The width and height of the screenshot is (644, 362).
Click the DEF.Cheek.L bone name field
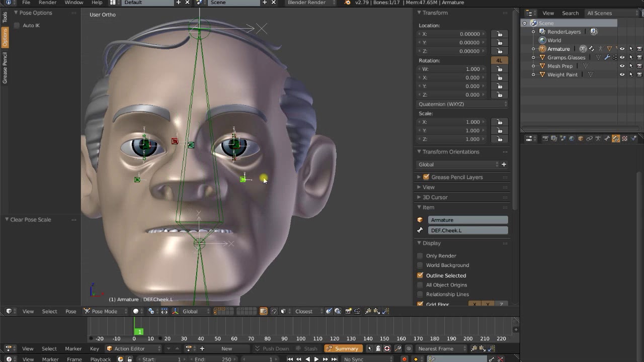tap(468, 230)
